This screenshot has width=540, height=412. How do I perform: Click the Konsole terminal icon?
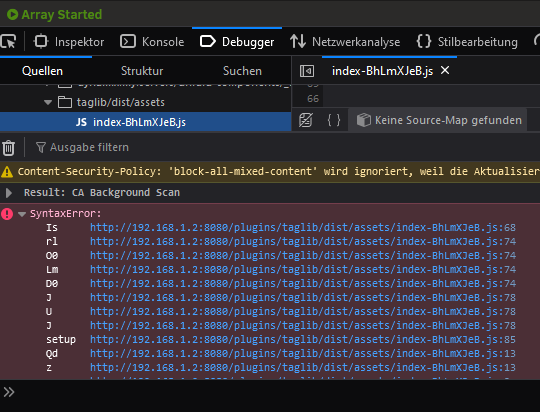(128, 42)
